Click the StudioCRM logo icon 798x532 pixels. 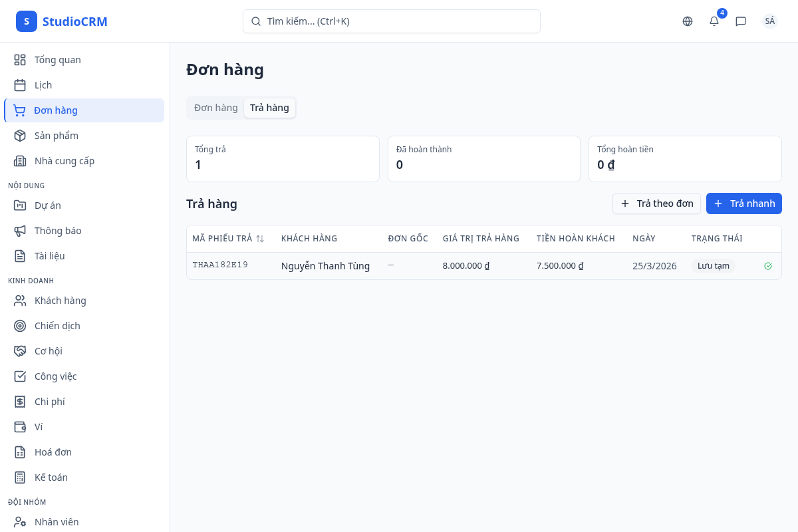[27, 21]
